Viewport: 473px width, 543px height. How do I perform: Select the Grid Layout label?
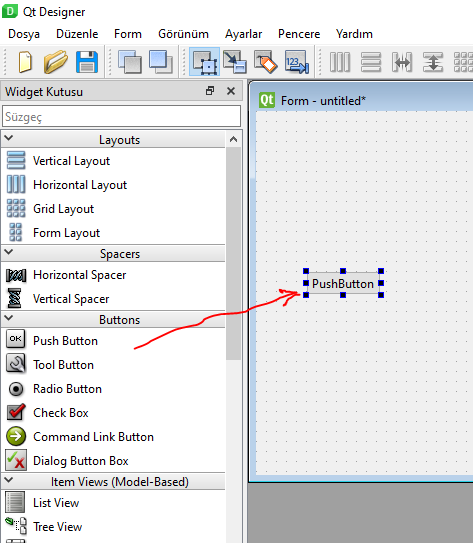point(64,209)
